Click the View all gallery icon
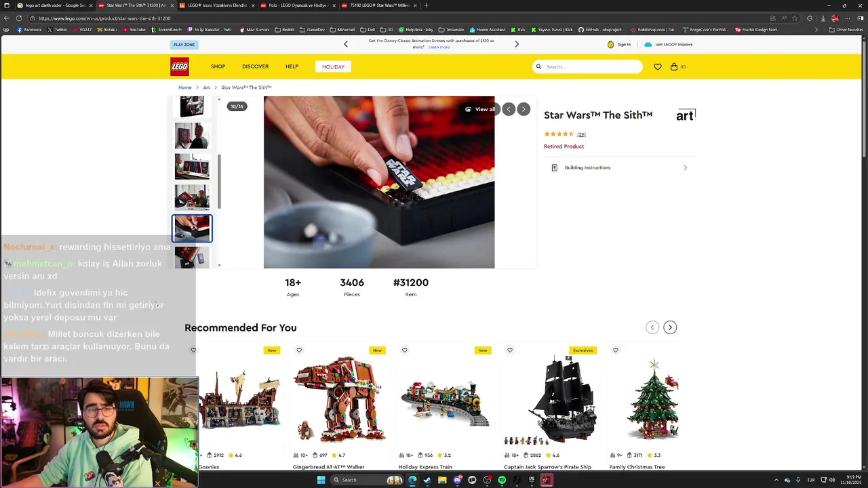Screen dimensions: 868x488 [x=468, y=109]
